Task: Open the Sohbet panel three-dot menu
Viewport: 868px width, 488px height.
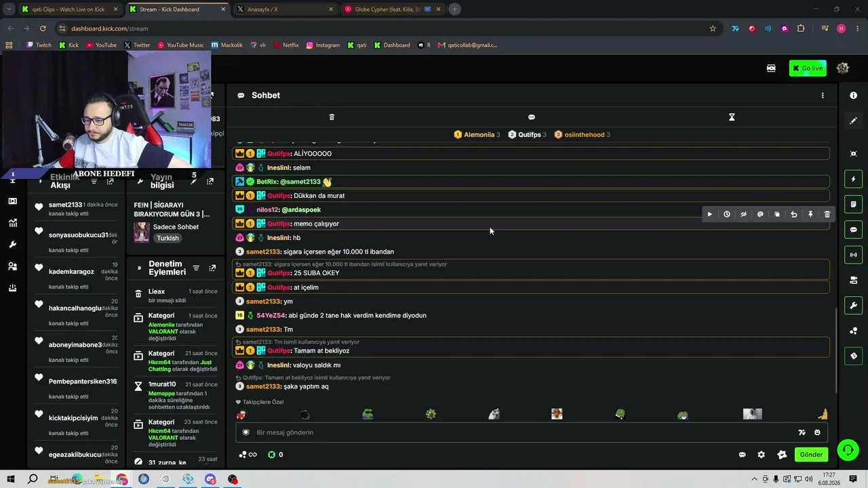Action: [823, 96]
